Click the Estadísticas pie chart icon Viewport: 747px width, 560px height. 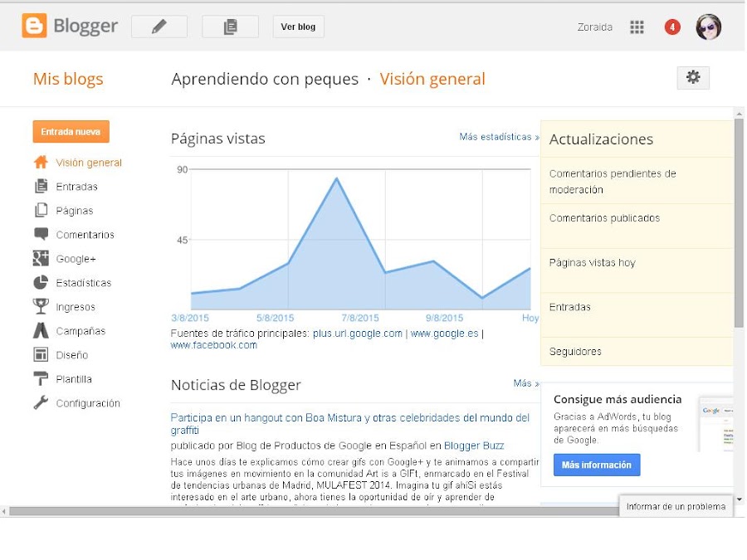click(41, 282)
